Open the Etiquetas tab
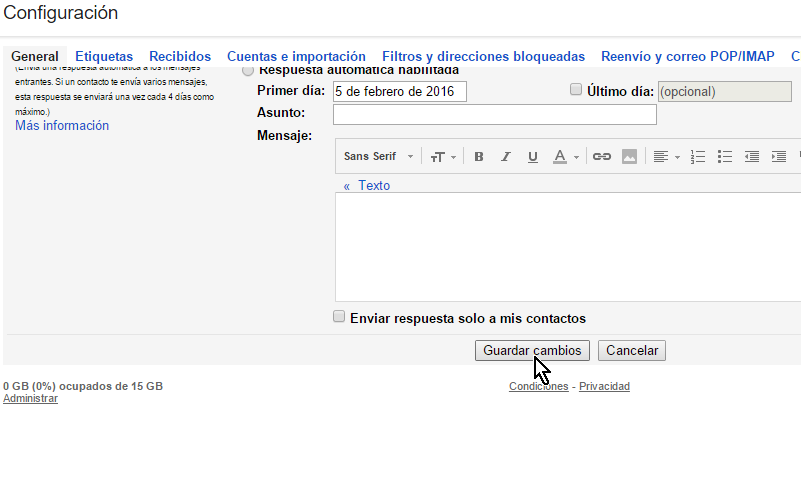 coord(104,56)
